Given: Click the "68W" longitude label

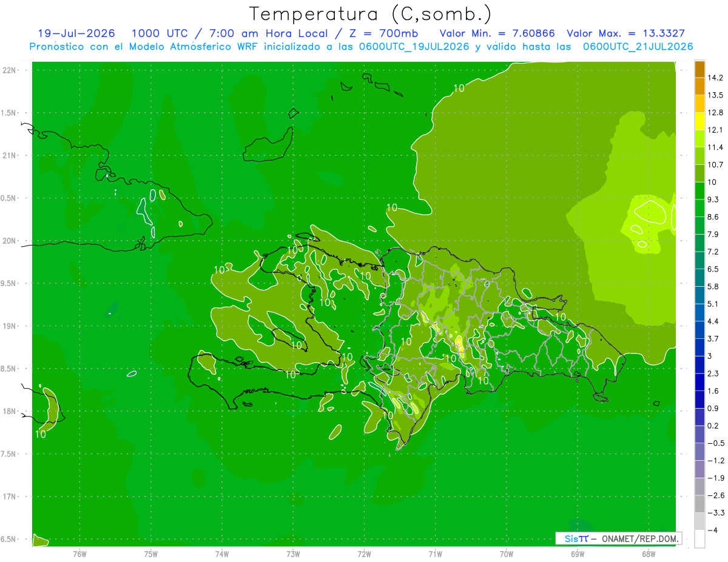Looking at the screenshot, I should pyautogui.click(x=649, y=554).
